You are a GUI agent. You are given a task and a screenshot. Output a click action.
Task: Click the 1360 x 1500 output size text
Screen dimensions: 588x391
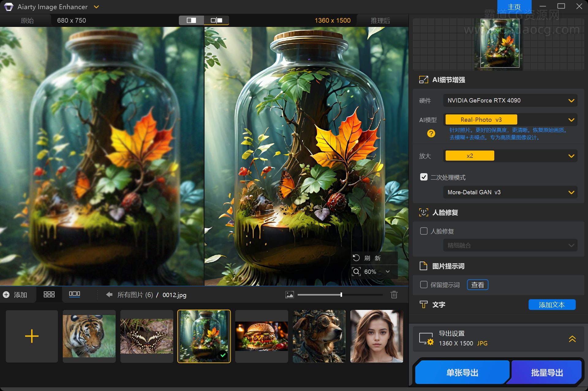click(333, 20)
